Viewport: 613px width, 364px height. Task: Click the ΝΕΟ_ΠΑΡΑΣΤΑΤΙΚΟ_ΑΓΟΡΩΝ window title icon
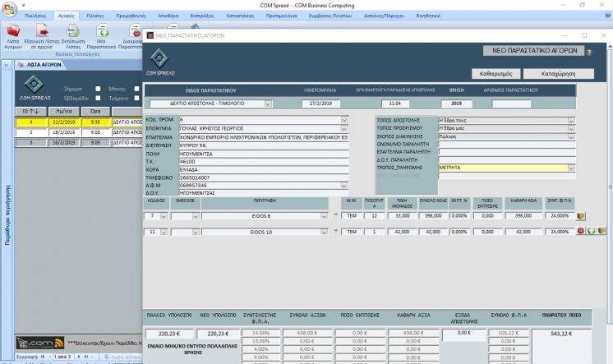[x=150, y=35]
